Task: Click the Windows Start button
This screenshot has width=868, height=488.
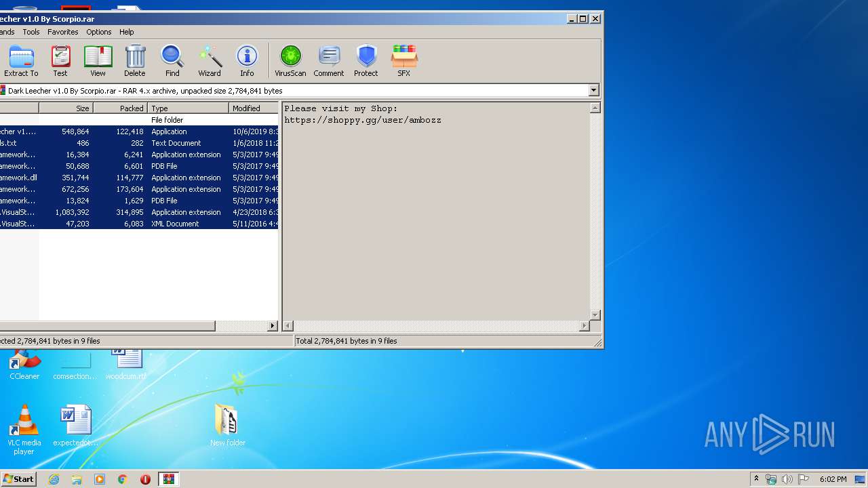Action: (x=19, y=479)
